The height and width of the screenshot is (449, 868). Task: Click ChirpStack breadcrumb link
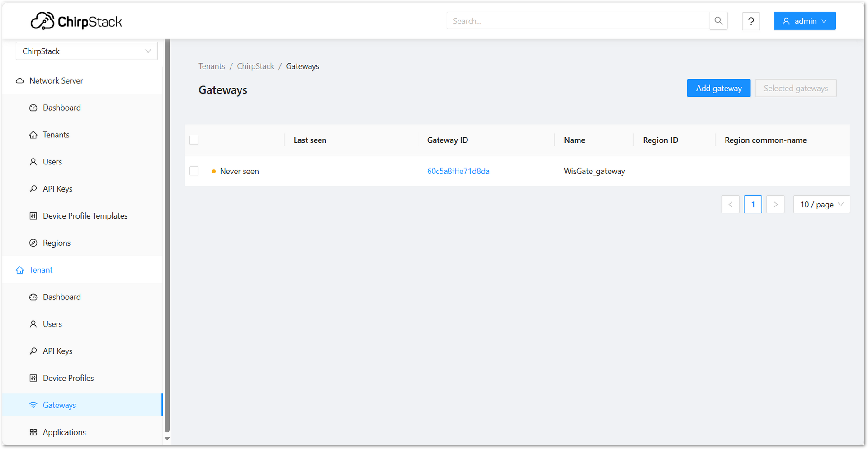point(255,66)
